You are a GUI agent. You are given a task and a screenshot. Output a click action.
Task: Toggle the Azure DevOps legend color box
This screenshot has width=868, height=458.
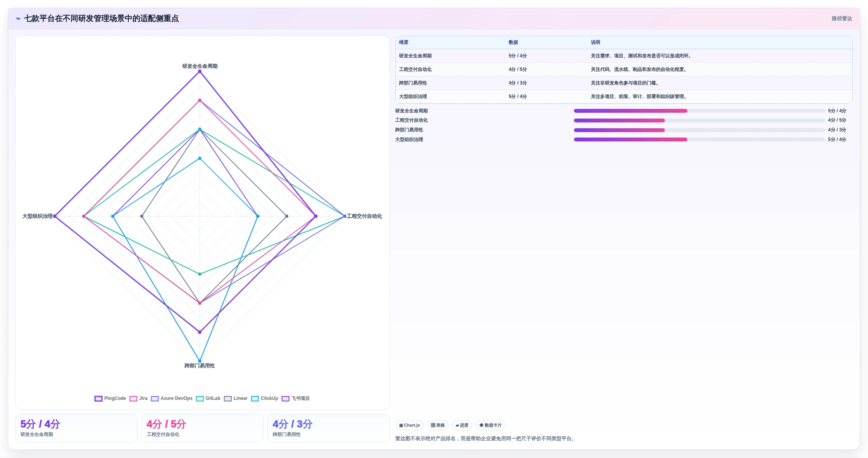(x=155, y=399)
